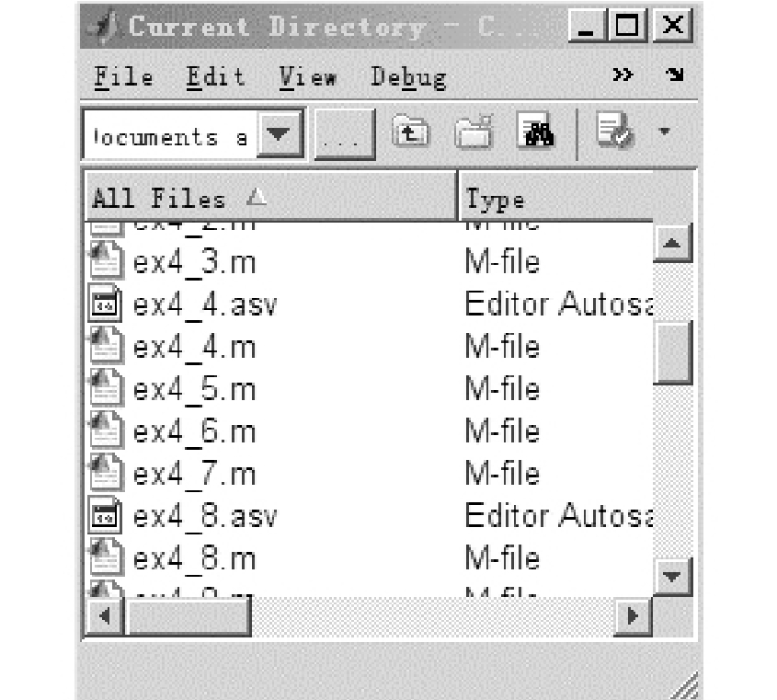777x700 pixels.
Task: Open the dropdown arrow beside reports icon
Action: click(x=665, y=132)
